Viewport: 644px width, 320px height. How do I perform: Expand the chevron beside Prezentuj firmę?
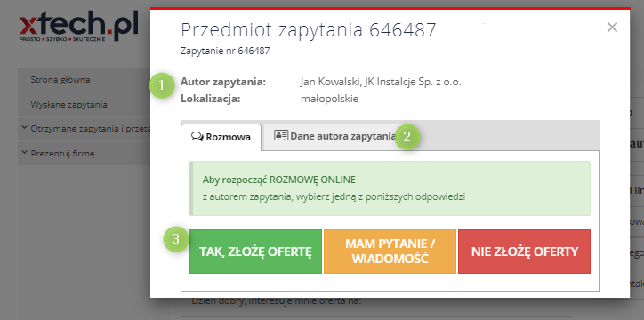pos(25,153)
